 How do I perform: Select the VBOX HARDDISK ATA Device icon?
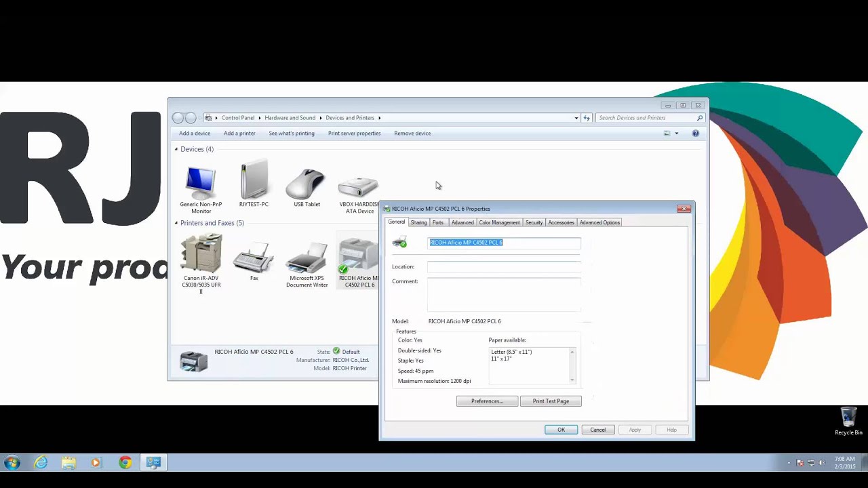[x=358, y=186]
